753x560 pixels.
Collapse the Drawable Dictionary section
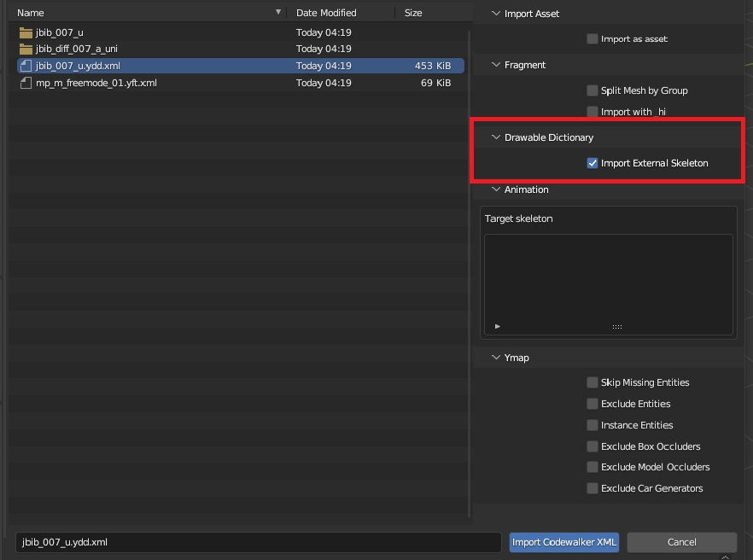coord(496,137)
